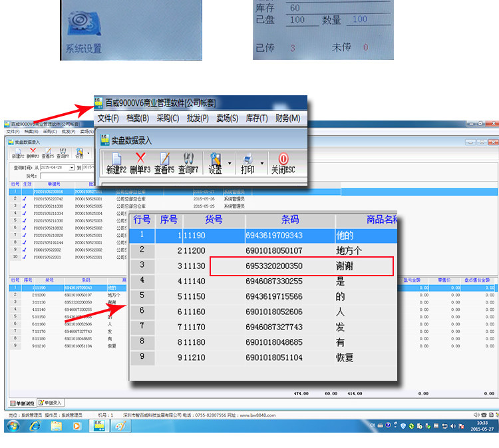Image resolution: width=499 pixels, height=448 pixels.
Task: Click the 零售价 column header
Action: [444, 280]
